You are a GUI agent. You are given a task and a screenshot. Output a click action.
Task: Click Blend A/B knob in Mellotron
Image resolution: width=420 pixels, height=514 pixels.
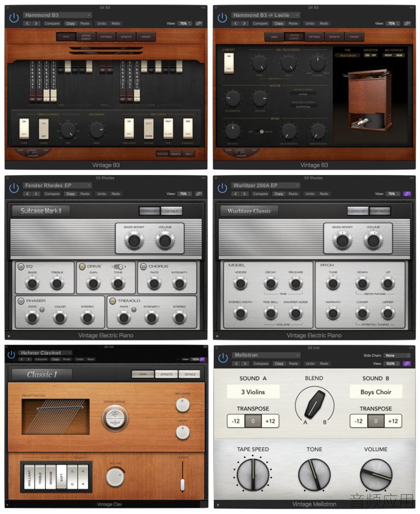coord(314,405)
